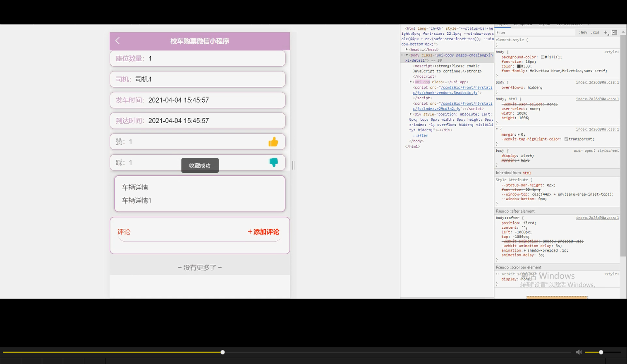Viewport: 627px width, 364px height.
Task: Click the scroll-up arrow of the Styles pane
Action: (x=623, y=32)
